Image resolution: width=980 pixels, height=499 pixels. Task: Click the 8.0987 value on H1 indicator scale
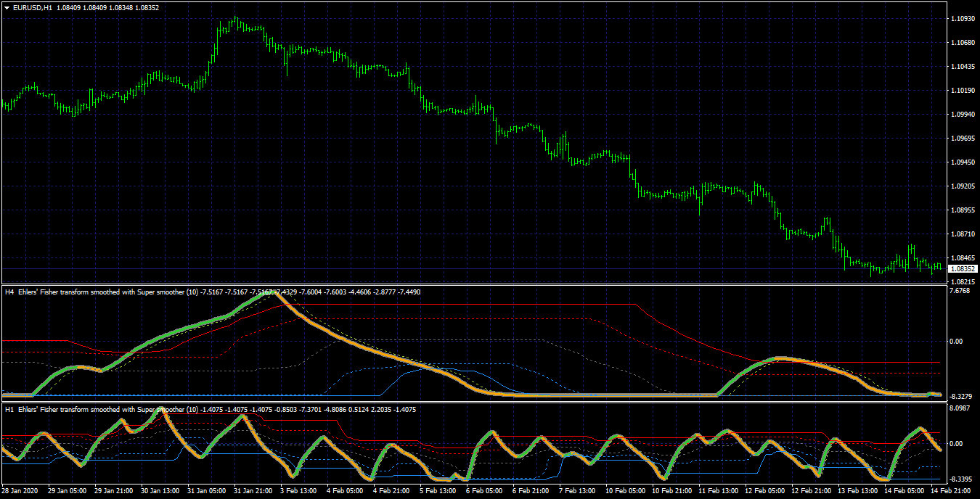click(x=960, y=409)
